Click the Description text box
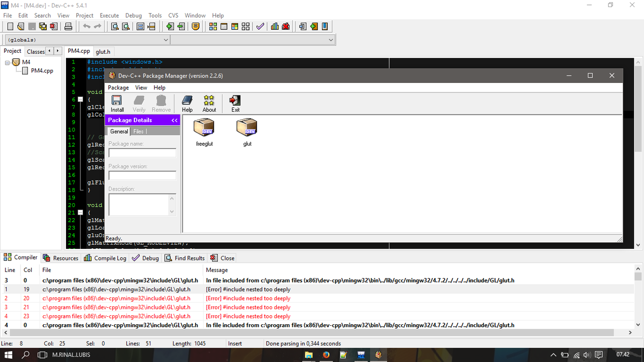This screenshot has width=644, height=362. (142, 205)
